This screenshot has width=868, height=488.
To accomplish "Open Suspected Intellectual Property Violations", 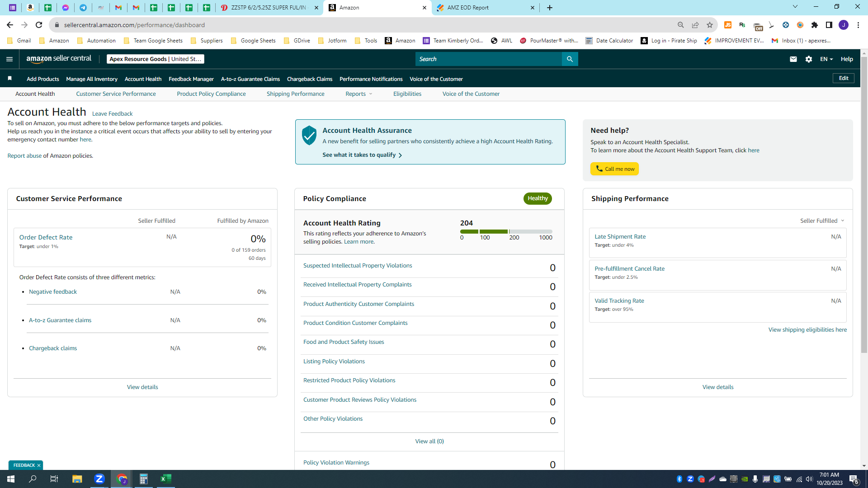I will pos(358,266).
